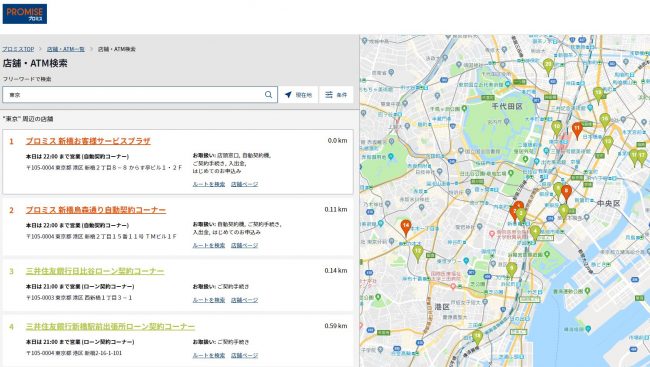
Task: Click 店舗ページ for result 3
Action: [244, 300]
